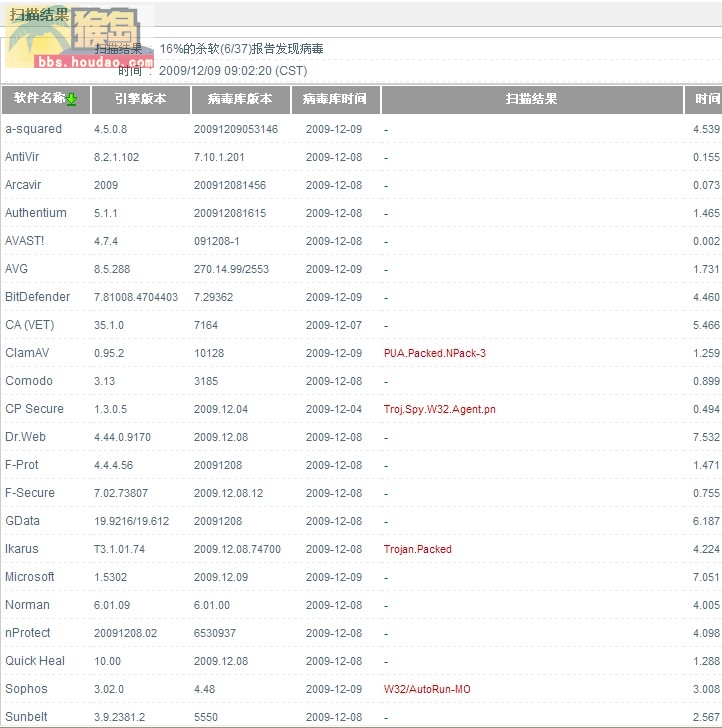722x728 pixels.
Task: Click the scan time 2009/12/09 09:02:20 (CST)
Action: tap(233, 71)
